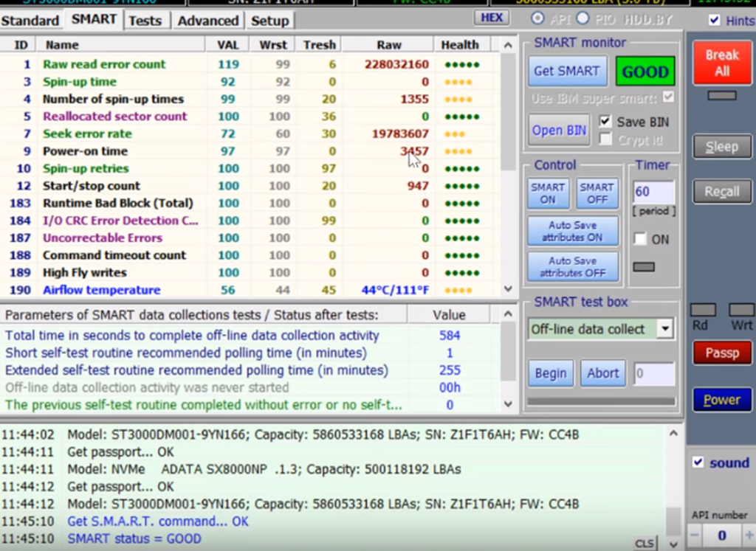Turn Auto Save attributes ON
This screenshot has height=551, width=756.
pyautogui.click(x=572, y=231)
